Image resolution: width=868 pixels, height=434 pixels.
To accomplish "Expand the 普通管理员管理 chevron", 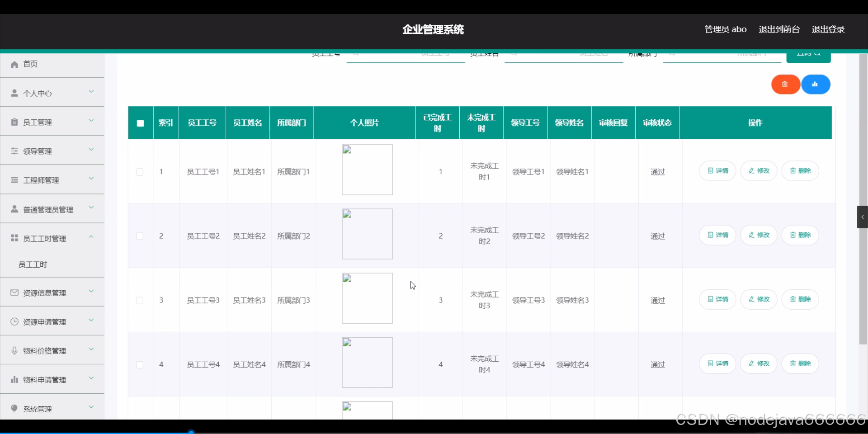I will pos(91,208).
